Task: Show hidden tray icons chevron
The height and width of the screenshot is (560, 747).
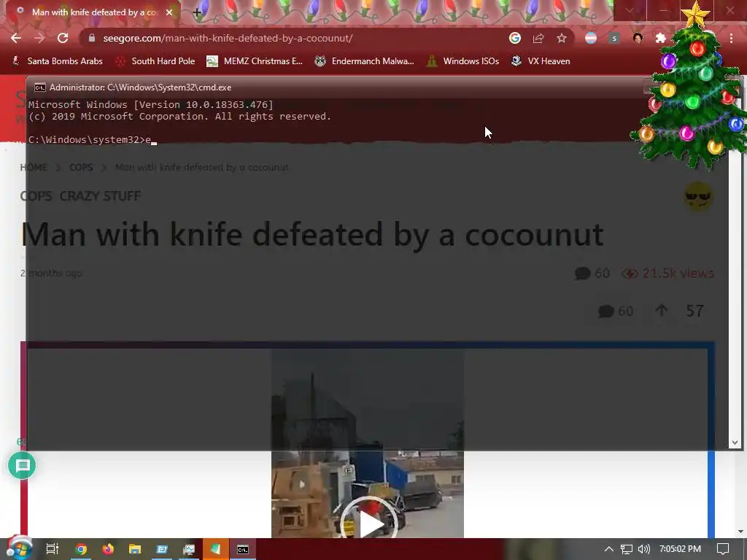Action: [x=609, y=549]
